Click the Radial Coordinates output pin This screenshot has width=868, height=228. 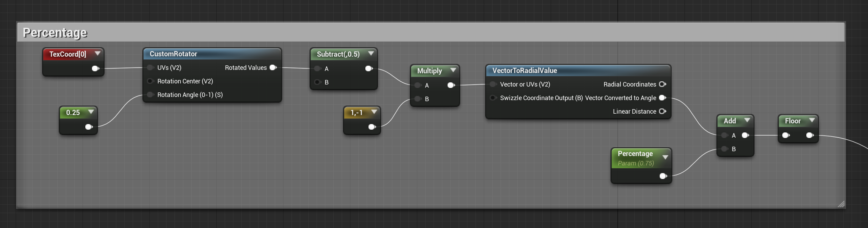(662, 84)
